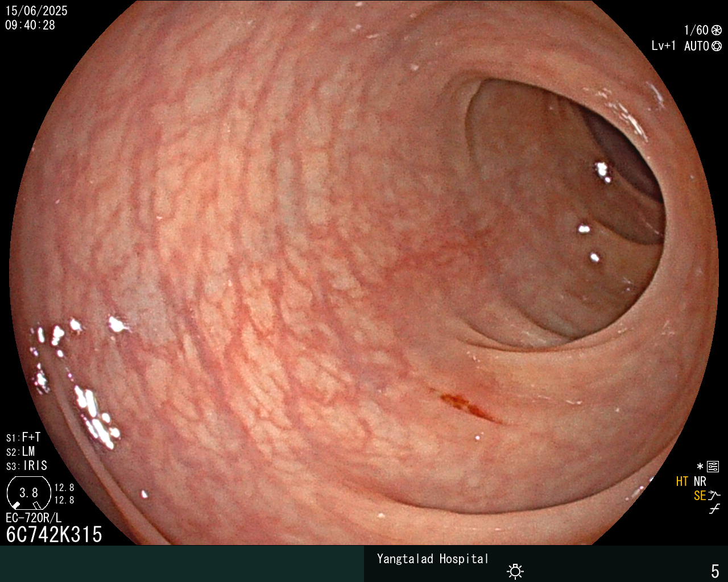Click the 1/60 shutter speed value
This screenshot has width=728, height=582.
696,31
